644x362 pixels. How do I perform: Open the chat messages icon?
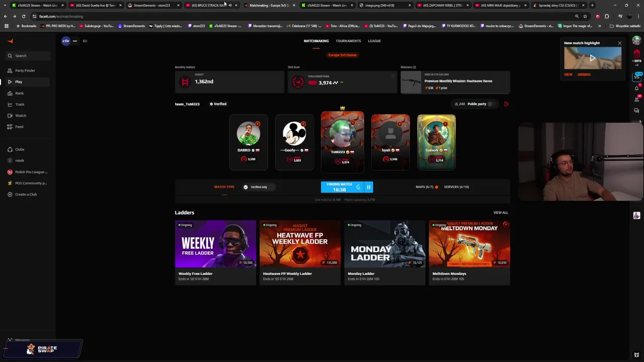636,111
